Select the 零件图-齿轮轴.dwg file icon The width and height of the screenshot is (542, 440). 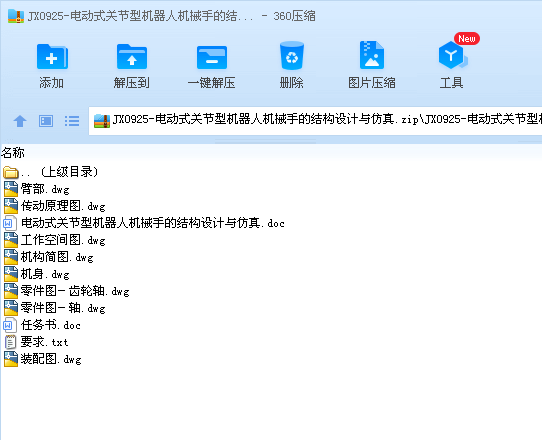pos(11,291)
